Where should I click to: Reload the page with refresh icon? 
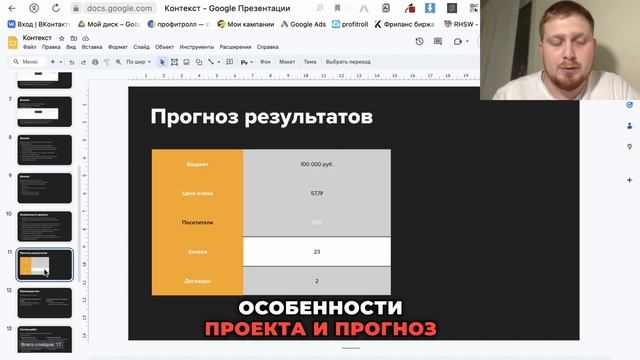(x=56, y=8)
